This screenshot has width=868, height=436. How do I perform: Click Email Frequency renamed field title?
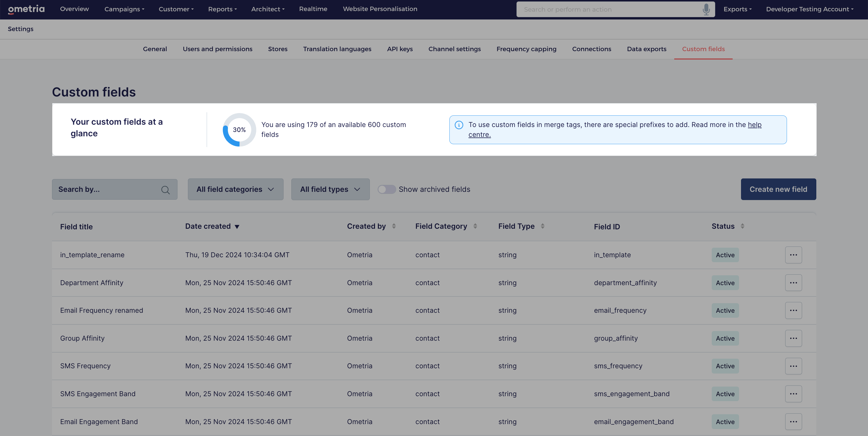[x=101, y=310]
